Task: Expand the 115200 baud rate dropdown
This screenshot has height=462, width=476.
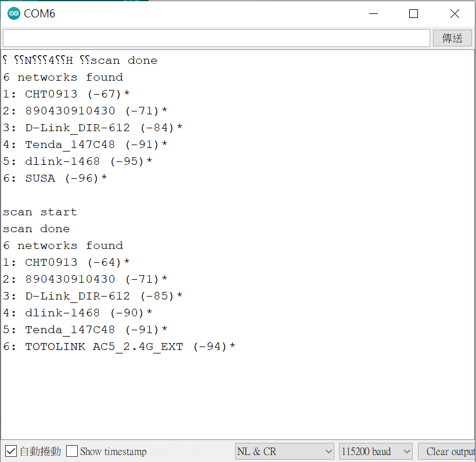Action: tap(376, 451)
